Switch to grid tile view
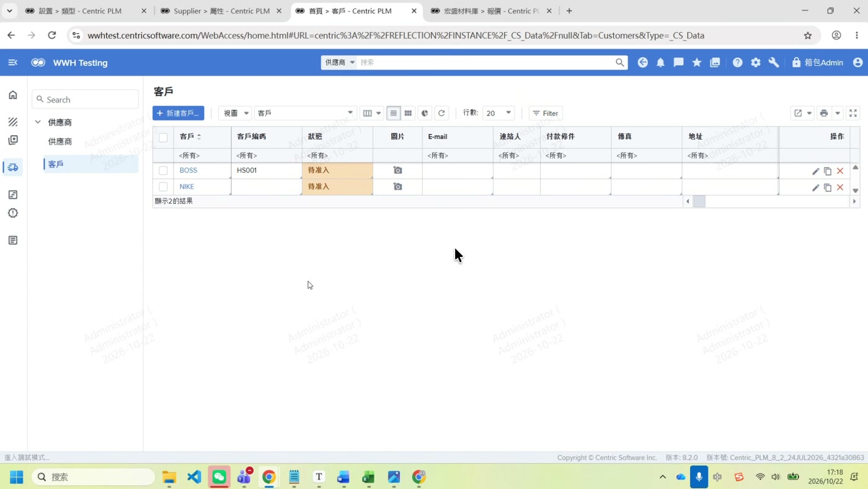Viewport: 868px width, 489px height. coord(408,113)
